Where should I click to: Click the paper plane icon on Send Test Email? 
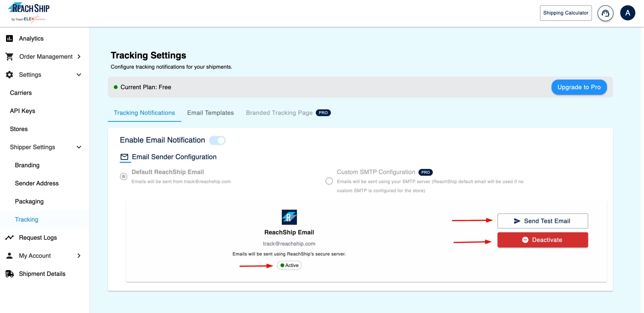click(x=517, y=221)
